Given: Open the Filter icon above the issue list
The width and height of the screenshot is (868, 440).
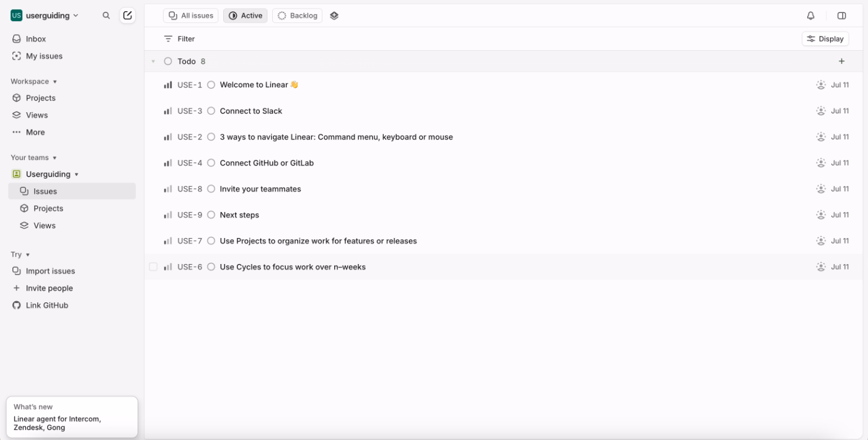Looking at the screenshot, I should pyautogui.click(x=167, y=38).
